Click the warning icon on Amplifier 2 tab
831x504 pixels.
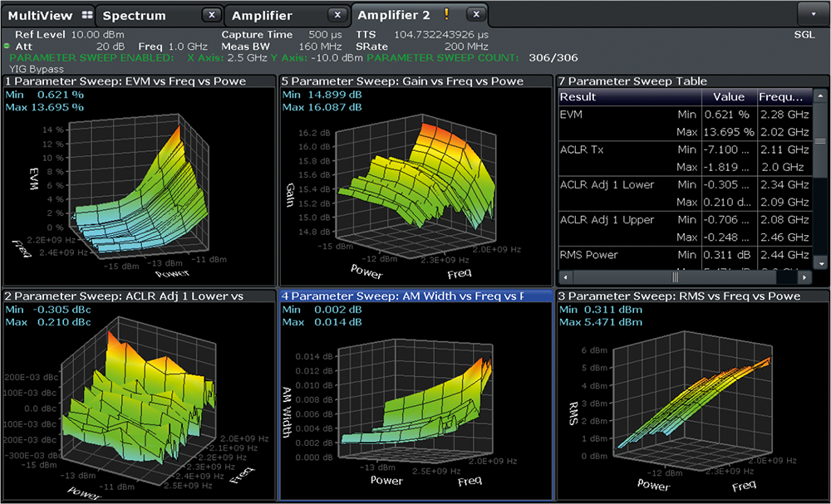click(x=446, y=14)
